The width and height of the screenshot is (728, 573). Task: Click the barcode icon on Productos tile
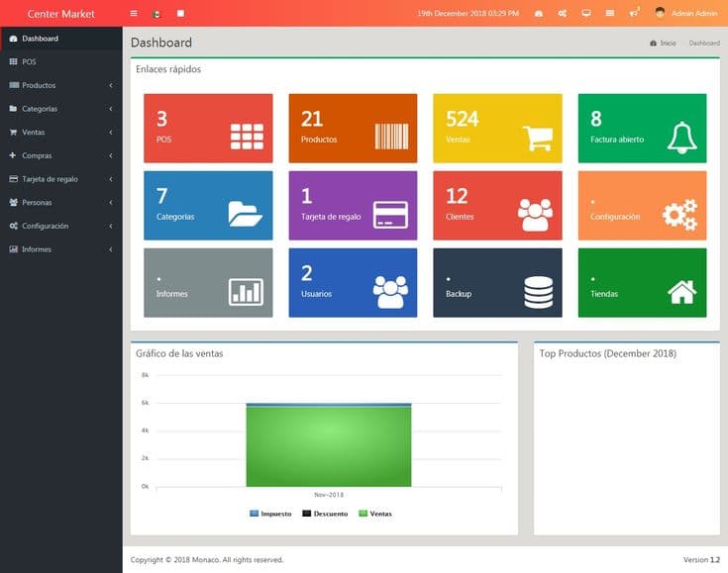pyautogui.click(x=392, y=137)
